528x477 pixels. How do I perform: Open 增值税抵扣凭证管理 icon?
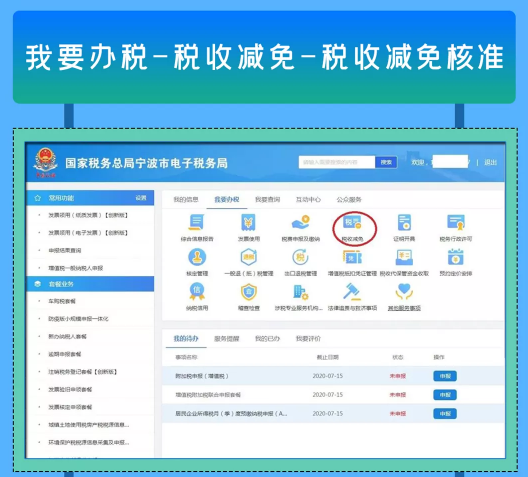[352, 257]
